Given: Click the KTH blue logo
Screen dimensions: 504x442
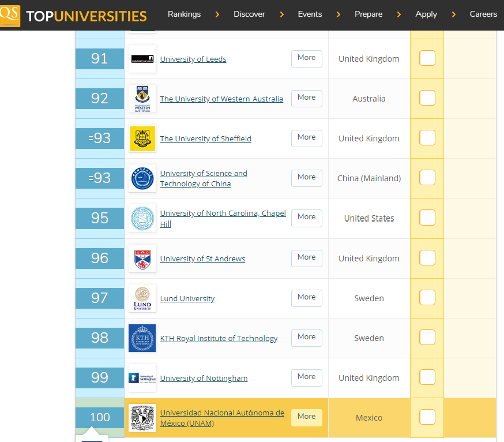Looking at the screenshot, I should pyautogui.click(x=142, y=338).
